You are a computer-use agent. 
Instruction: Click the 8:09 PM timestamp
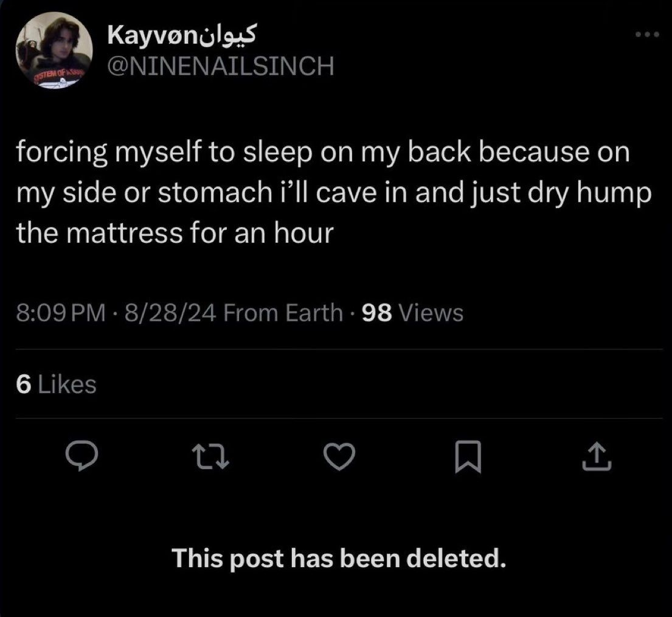pyautogui.click(x=61, y=313)
